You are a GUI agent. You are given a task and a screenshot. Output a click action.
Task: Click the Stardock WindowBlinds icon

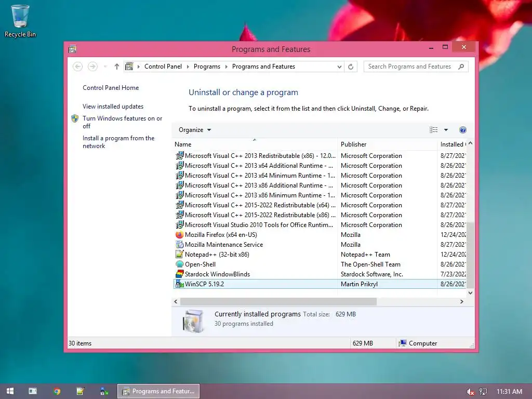[179, 274]
